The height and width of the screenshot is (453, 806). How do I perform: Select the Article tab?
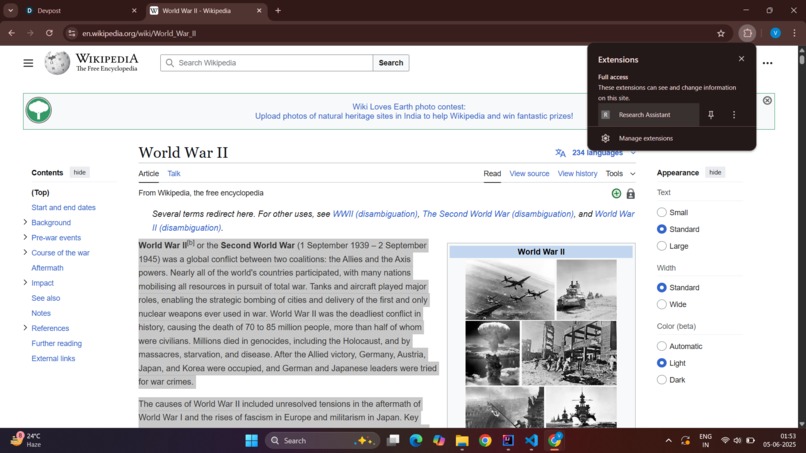149,174
